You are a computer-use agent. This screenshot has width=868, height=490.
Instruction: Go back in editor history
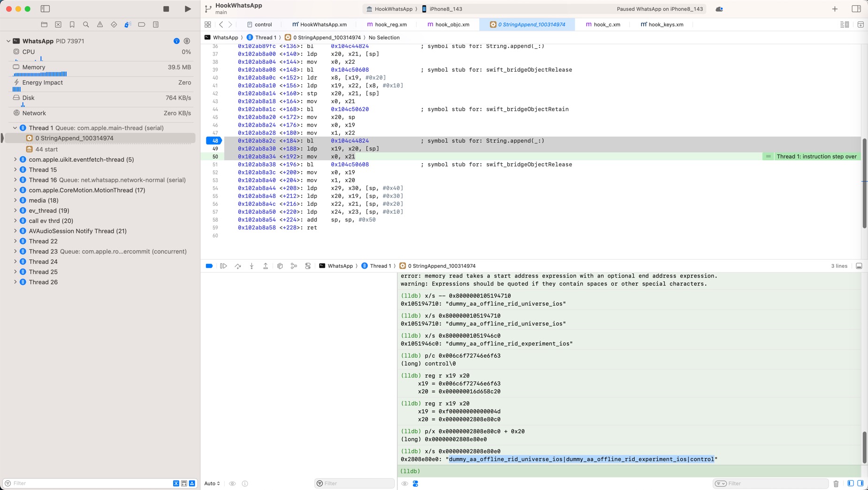click(221, 24)
